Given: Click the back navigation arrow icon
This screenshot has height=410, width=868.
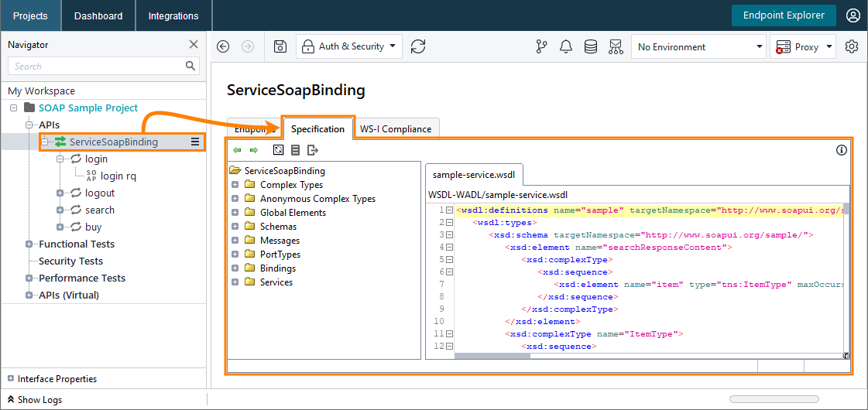Looking at the screenshot, I should coord(223,47).
